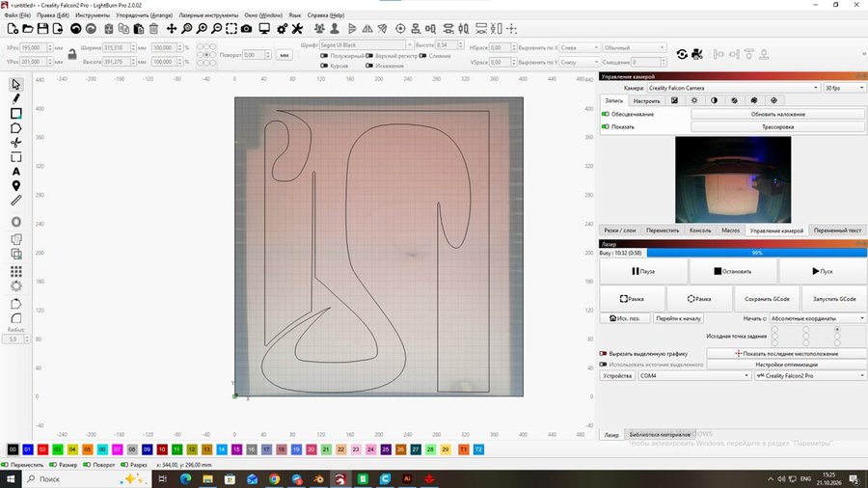This screenshot has height=488, width=868.
Task: Click the camera capture icon in toolbar
Action: (x=246, y=29)
